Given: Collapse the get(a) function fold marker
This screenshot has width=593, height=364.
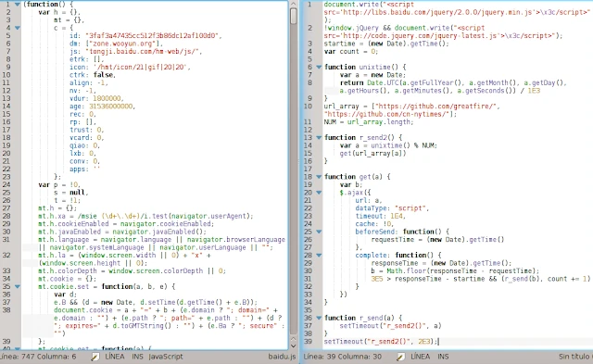Looking at the screenshot, I should 319,177.
